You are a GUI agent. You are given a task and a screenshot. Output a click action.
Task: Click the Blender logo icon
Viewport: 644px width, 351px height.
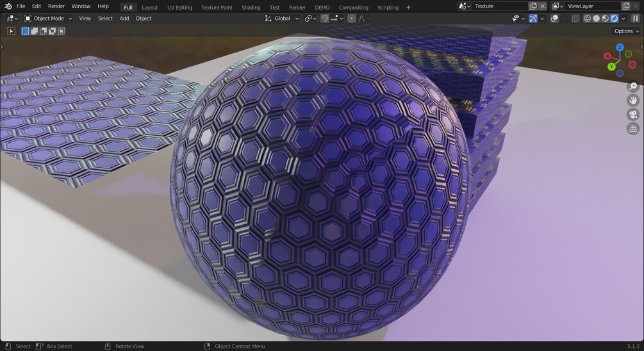8,6
